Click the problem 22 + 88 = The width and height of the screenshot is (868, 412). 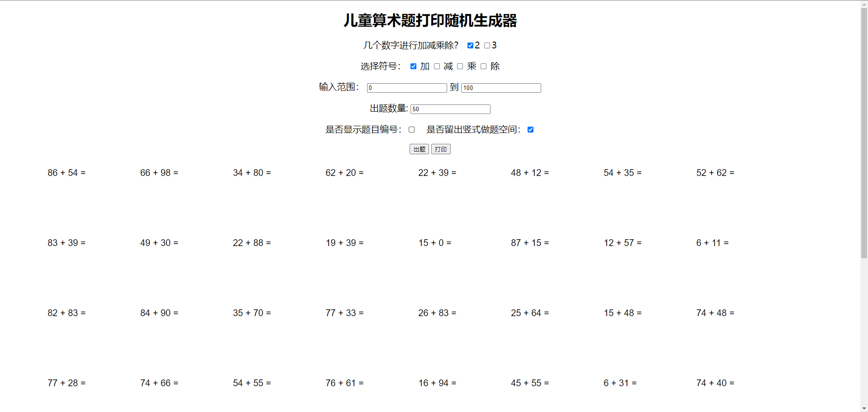click(252, 243)
